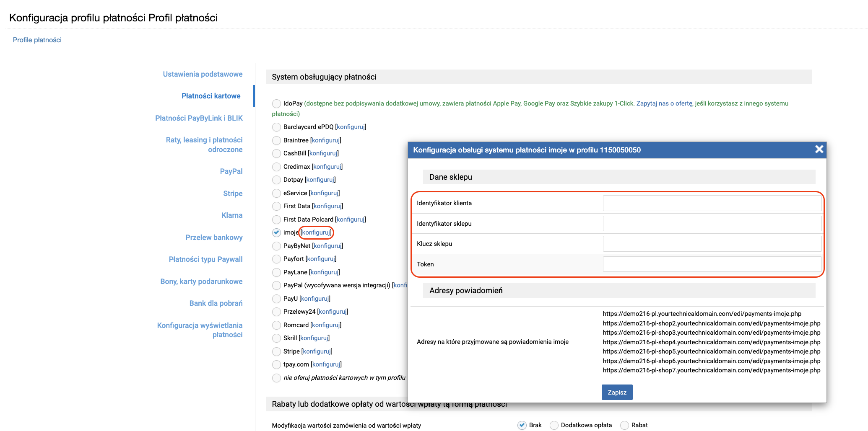Open Barclaycard ePDQ konfiguruj link
Viewport: 868px width, 431px height.
351,127
